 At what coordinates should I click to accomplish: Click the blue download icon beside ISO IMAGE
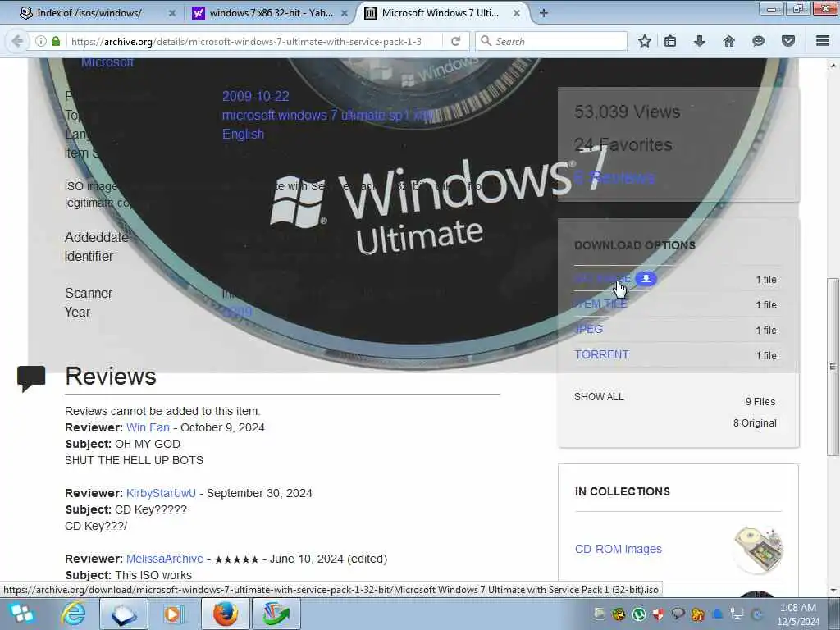(x=646, y=279)
